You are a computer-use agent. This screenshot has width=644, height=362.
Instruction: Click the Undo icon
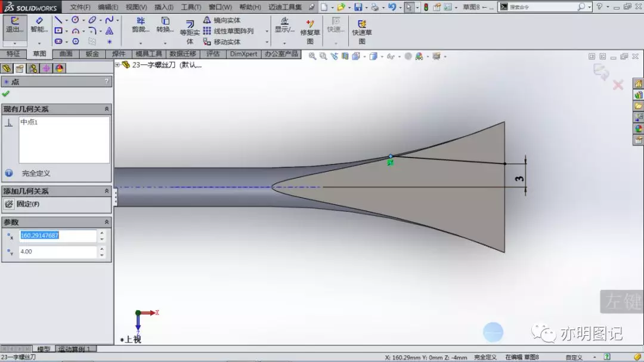point(392,7)
